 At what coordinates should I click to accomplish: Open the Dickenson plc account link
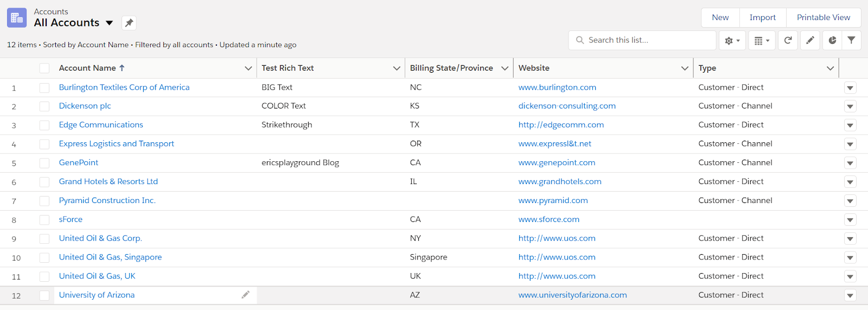85,106
